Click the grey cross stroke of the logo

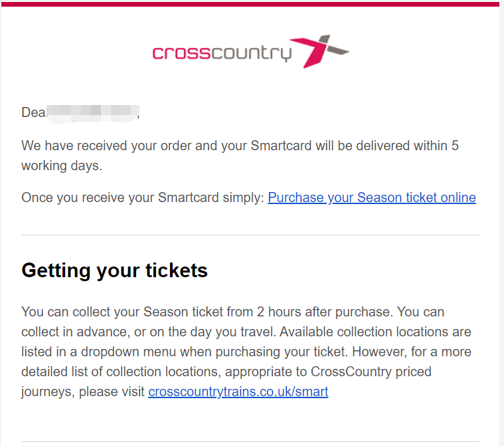point(334,47)
